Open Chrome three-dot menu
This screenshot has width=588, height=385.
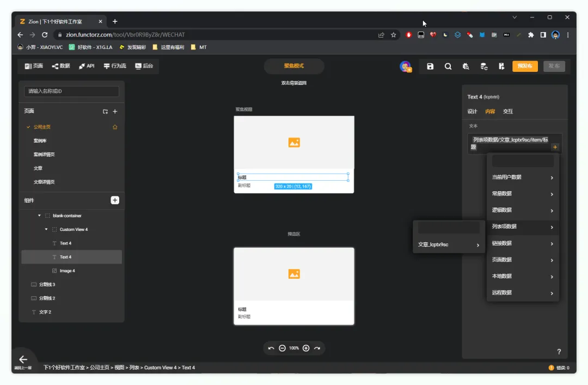tap(568, 35)
